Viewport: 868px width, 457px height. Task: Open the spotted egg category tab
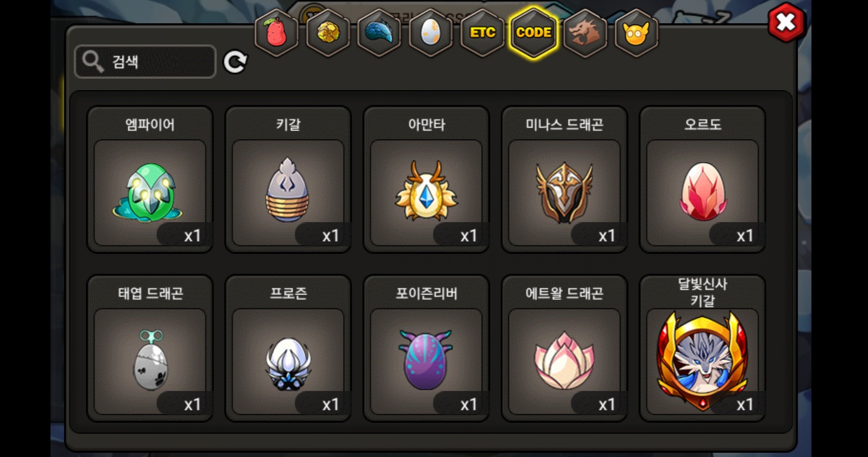click(431, 33)
